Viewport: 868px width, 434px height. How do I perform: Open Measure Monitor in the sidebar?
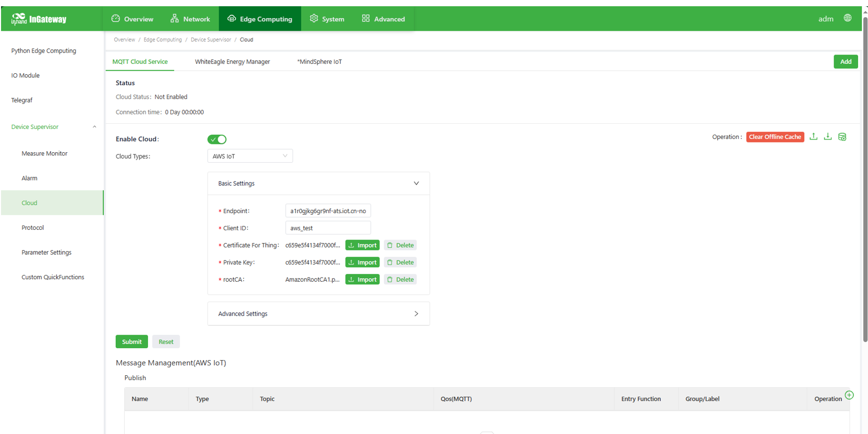[x=45, y=154]
